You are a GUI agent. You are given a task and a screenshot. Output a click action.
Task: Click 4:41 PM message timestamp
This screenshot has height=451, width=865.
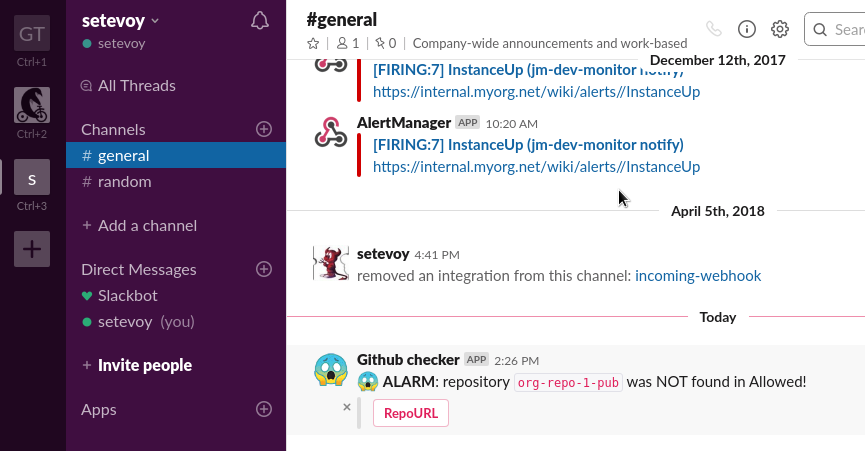[437, 255]
